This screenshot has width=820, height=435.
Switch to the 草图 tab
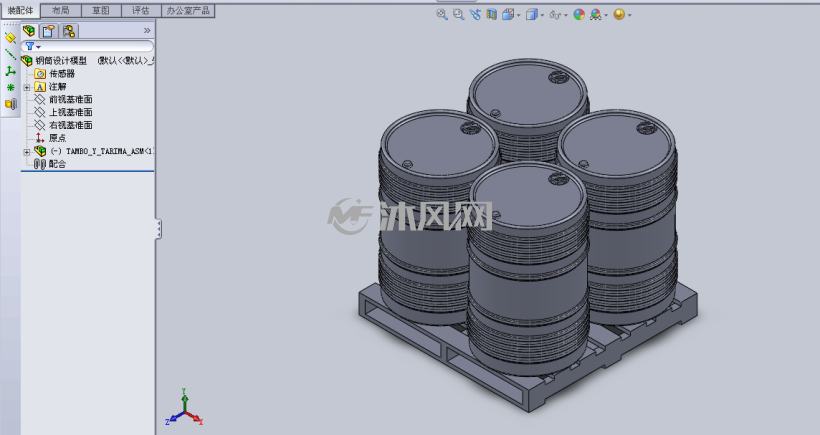click(x=101, y=10)
